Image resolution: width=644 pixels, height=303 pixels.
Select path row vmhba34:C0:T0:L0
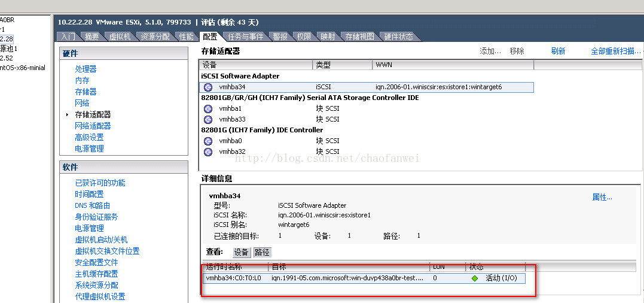click(364, 278)
